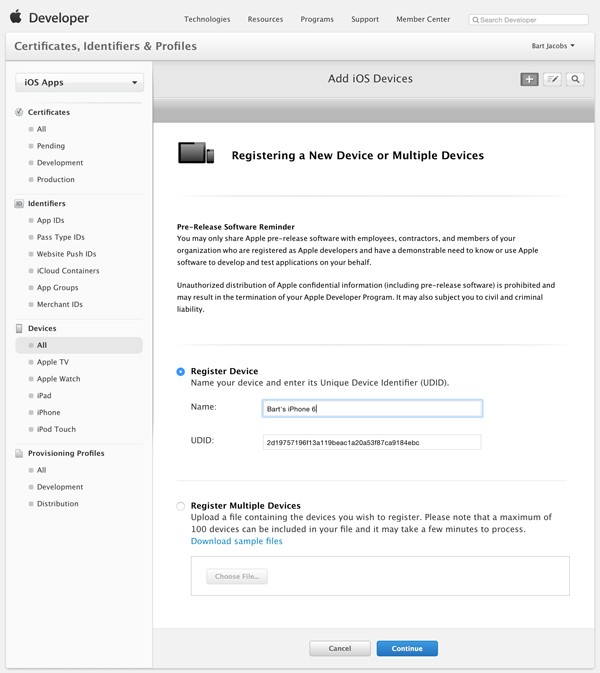Image resolution: width=600 pixels, height=673 pixels.
Task: Open the Resources menu
Action: pos(265,19)
